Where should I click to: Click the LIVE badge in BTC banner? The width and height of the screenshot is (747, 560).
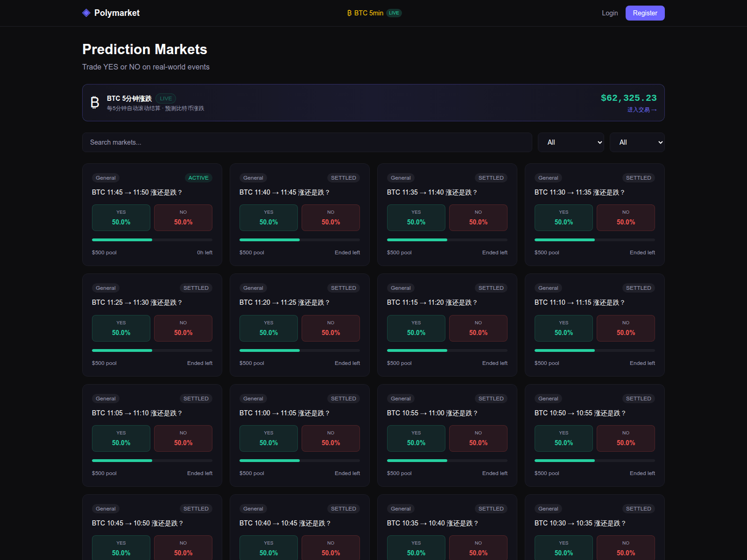(x=166, y=98)
